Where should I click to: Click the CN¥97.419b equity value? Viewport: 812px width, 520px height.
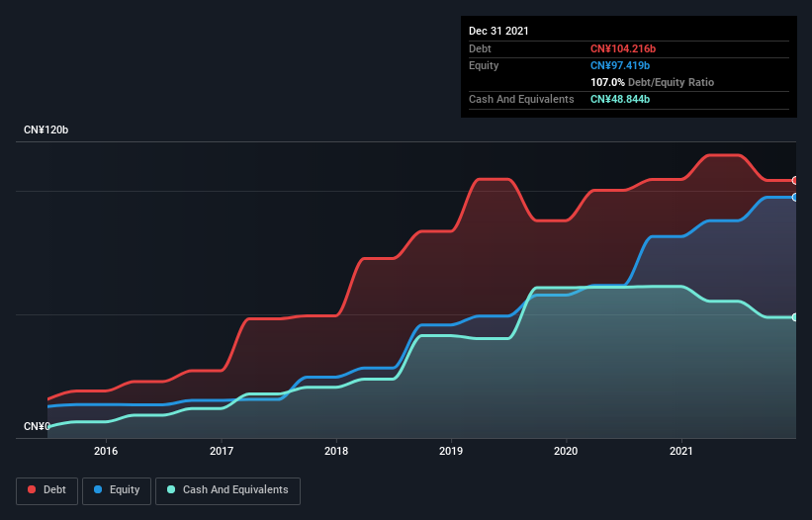[620, 65]
